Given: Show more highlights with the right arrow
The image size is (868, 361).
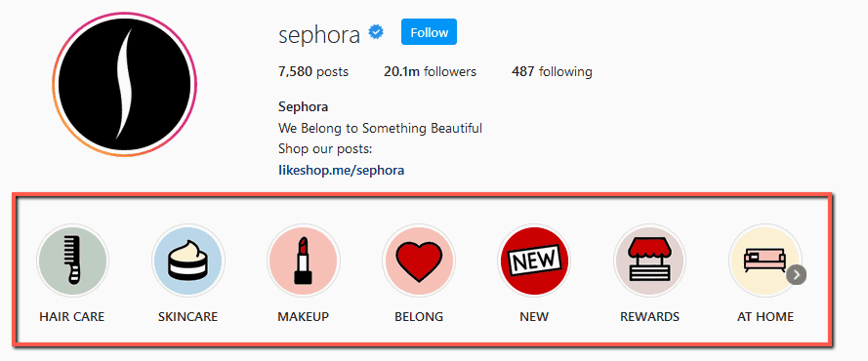Looking at the screenshot, I should (797, 273).
